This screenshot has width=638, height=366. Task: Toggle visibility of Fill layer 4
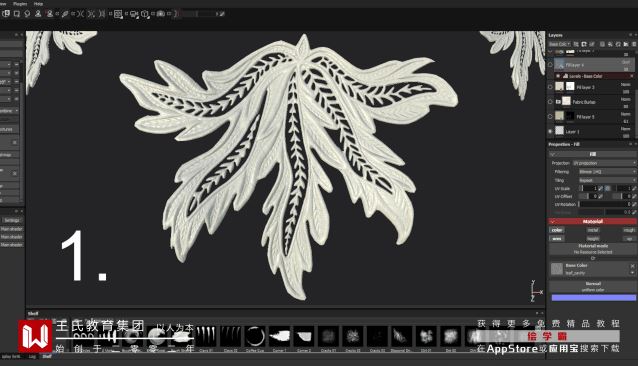551,65
